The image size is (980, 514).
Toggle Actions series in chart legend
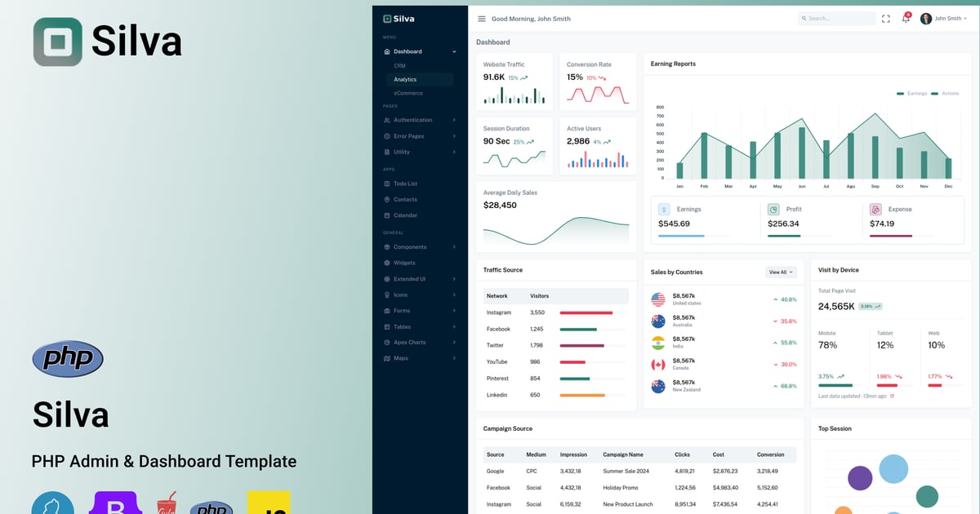point(946,93)
